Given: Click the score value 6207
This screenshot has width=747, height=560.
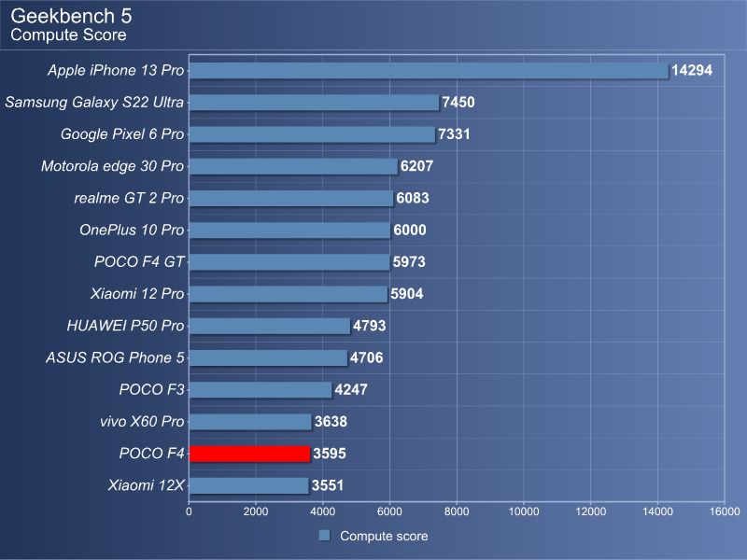Looking at the screenshot, I should 416,166.
